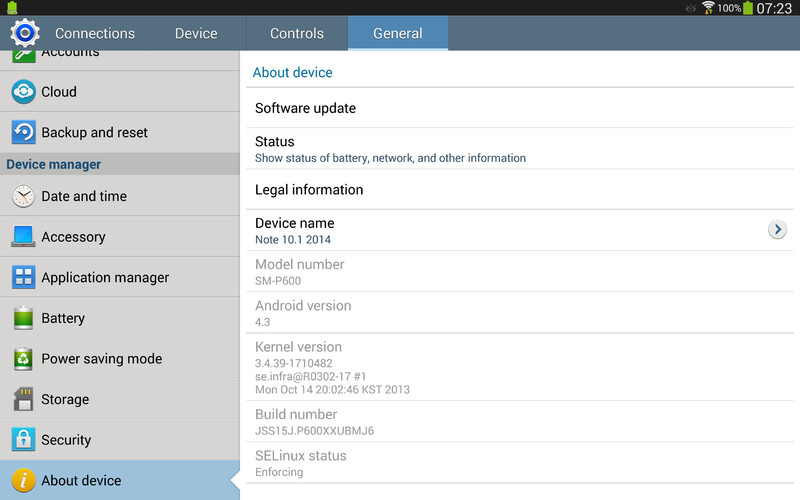This screenshot has width=800, height=500.
Task: Expand Device name with arrow chevron
Action: point(777,230)
